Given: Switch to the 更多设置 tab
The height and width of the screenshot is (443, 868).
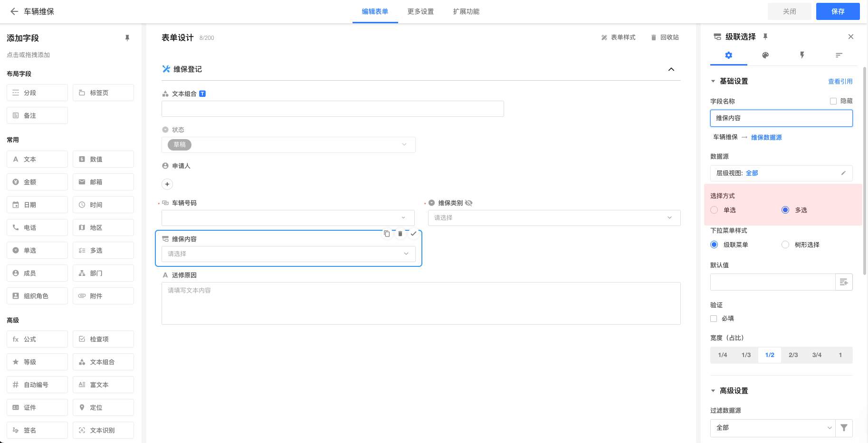Looking at the screenshot, I should click(420, 11).
